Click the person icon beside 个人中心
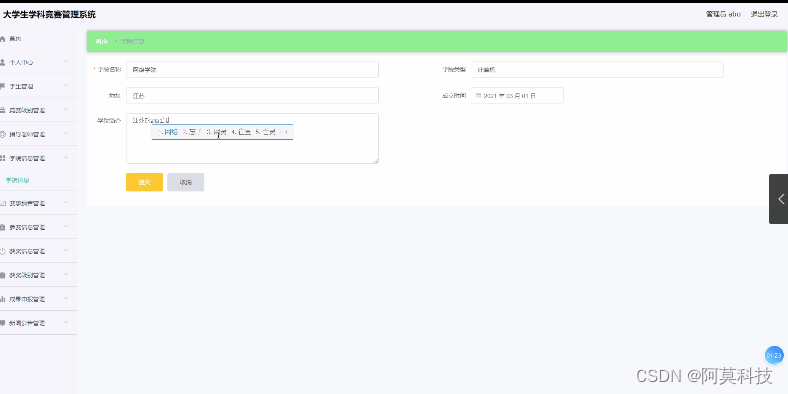The height and width of the screenshot is (394, 788). (3, 62)
